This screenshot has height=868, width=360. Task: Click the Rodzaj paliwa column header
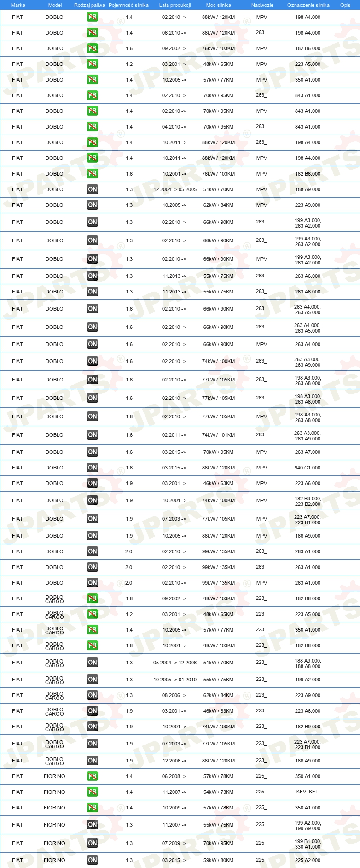(x=89, y=5)
